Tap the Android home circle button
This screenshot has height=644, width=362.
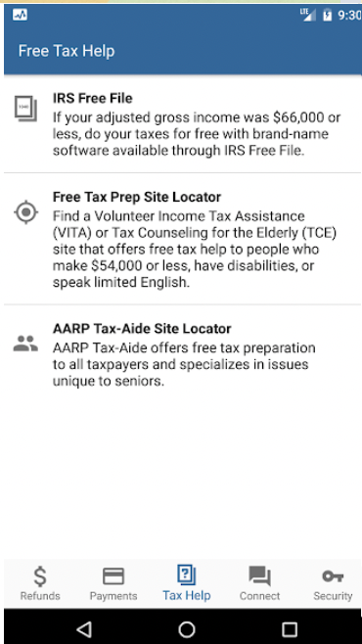[187, 628]
